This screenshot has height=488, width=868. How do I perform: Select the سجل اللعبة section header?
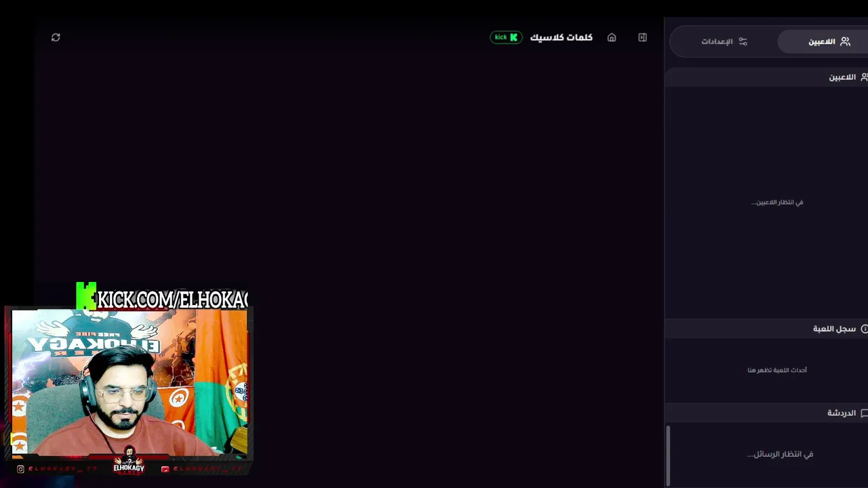tap(766, 329)
